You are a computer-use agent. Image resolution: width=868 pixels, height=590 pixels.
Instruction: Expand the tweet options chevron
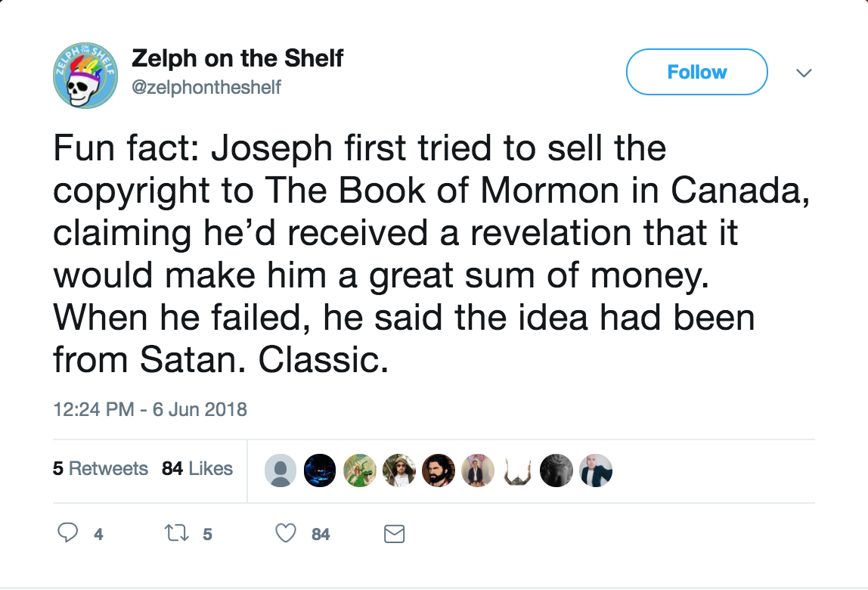point(804,73)
